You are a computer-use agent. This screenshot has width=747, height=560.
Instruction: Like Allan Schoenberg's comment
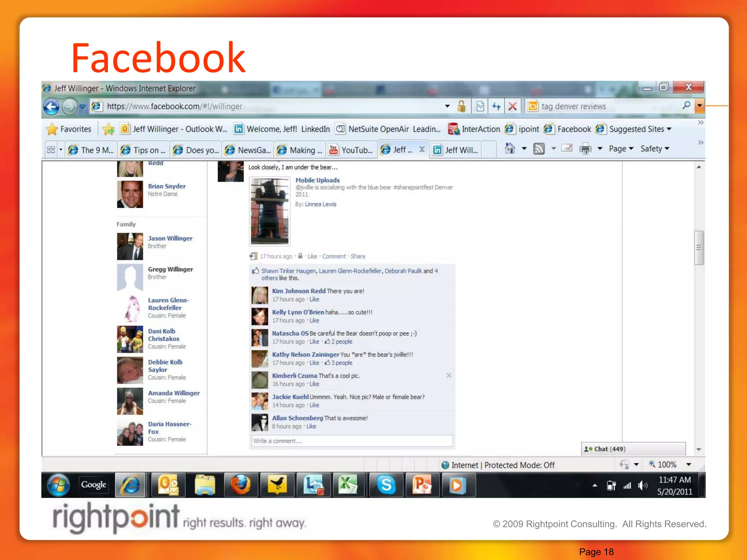311,426
